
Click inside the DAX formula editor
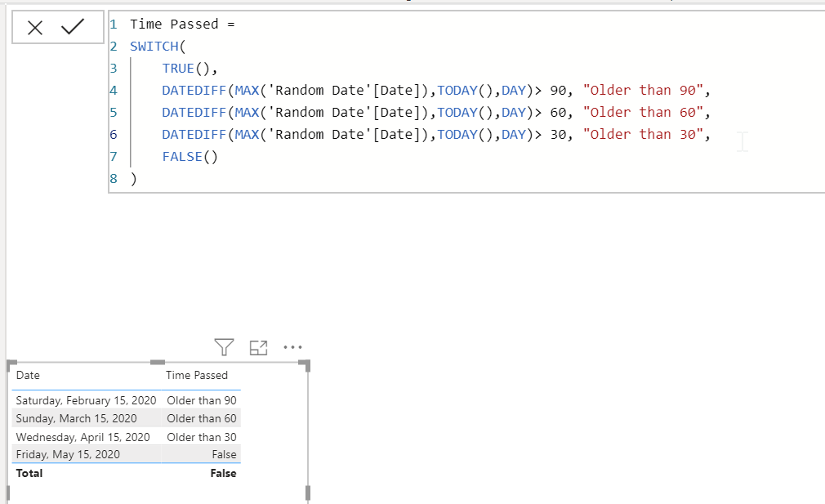[x=466, y=101]
